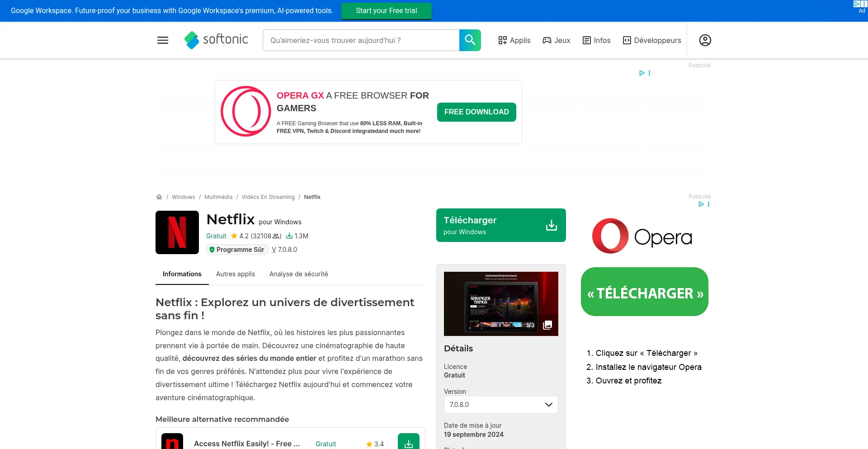
Task: Click the Multimédia breadcrumb link
Action: (x=218, y=197)
